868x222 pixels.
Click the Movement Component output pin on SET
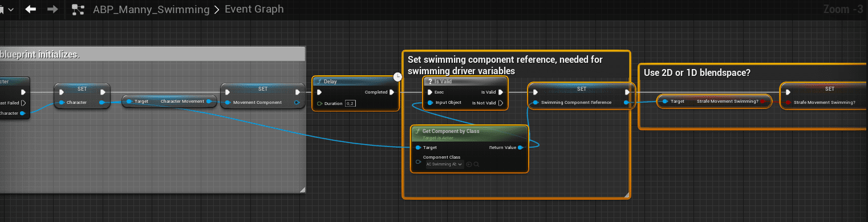click(x=296, y=103)
